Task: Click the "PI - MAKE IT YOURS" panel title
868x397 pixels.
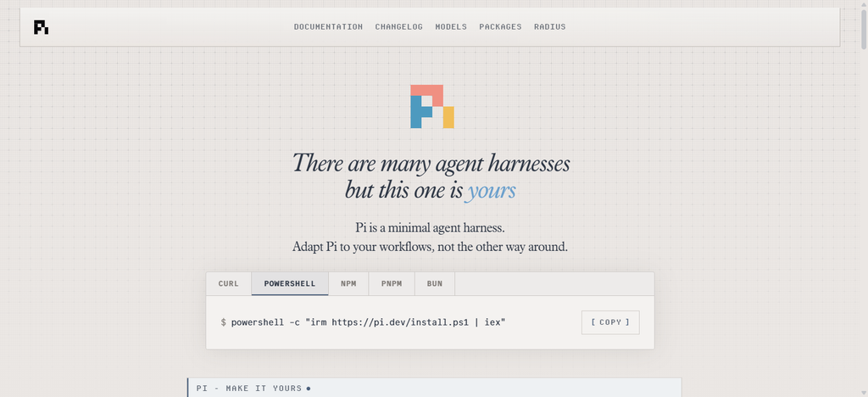Action: click(x=249, y=389)
